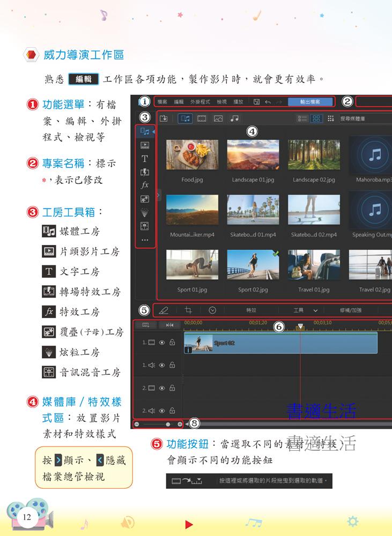Lock audio track 2 with its padlock
Image resolution: width=392 pixels, height=536 pixels.
172,410
